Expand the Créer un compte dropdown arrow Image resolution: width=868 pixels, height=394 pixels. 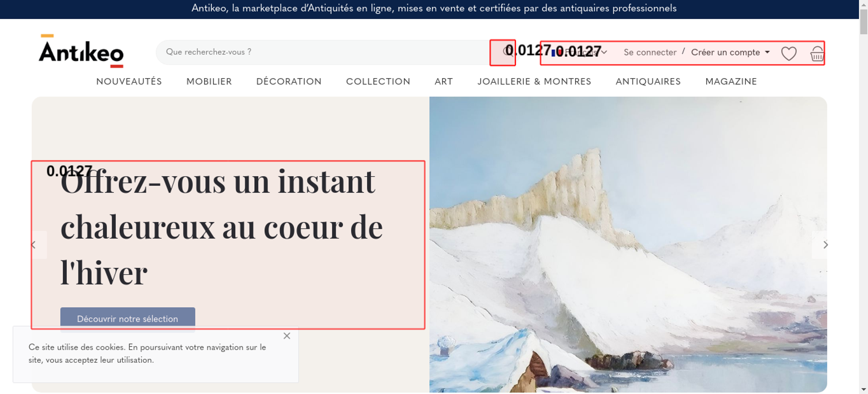(x=767, y=52)
